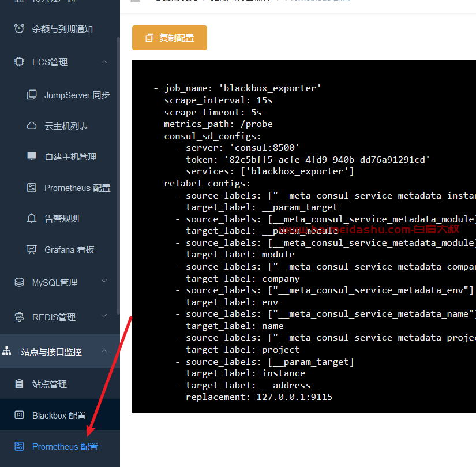
Task: Click the blue icon beside active Prometheus 配置
Action: [x=19, y=446]
